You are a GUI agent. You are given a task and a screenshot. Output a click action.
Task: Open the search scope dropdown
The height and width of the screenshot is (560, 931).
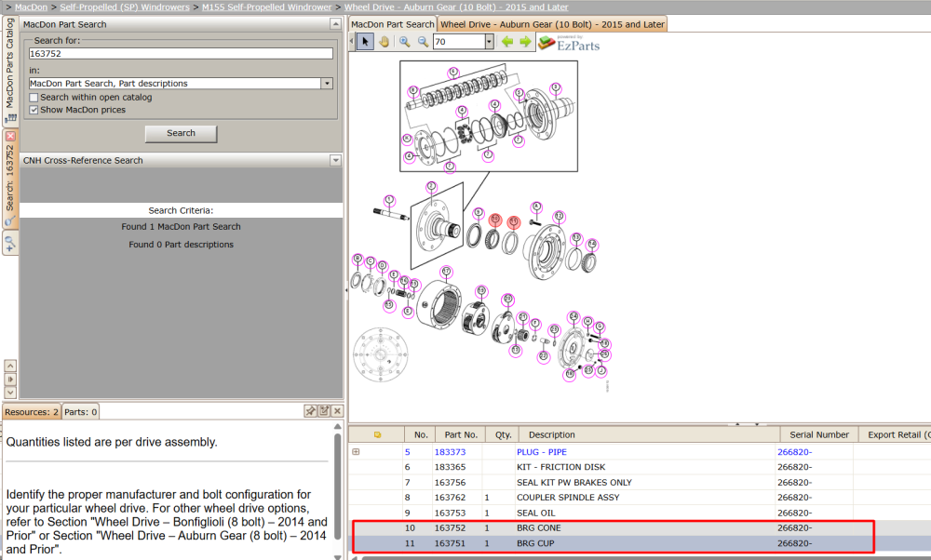click(327, 84)
